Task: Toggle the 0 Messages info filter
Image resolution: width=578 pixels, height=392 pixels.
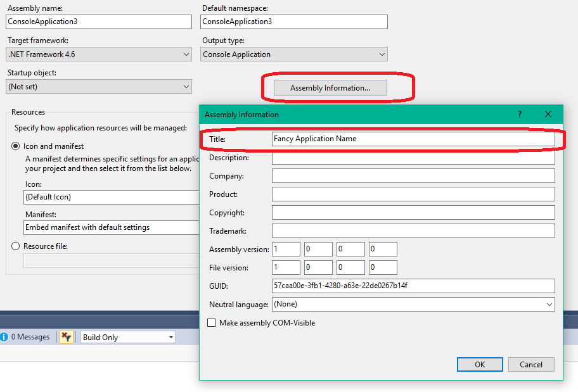Action: [25, 337]
